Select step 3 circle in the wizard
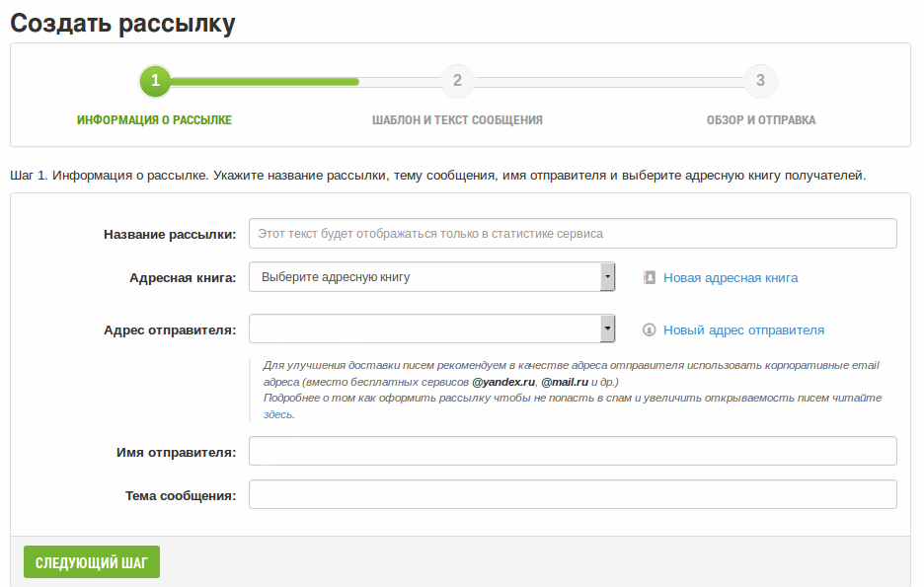 pyautogui.click(x=760, y=81)
